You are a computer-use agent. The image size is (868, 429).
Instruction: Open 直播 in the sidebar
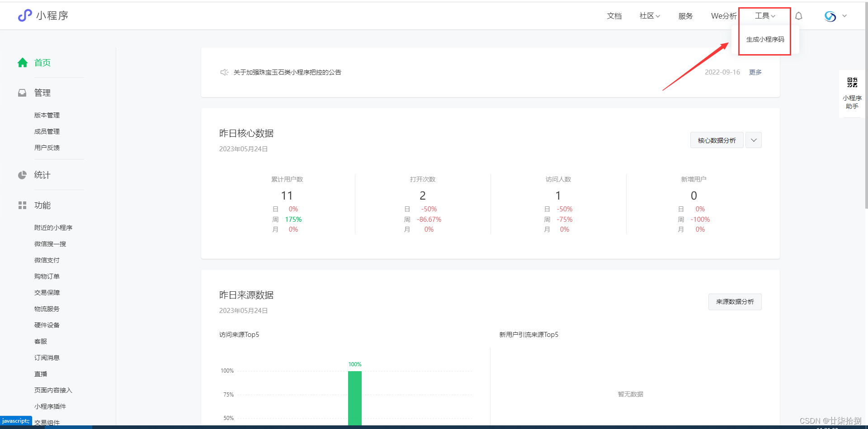point(41,374)
